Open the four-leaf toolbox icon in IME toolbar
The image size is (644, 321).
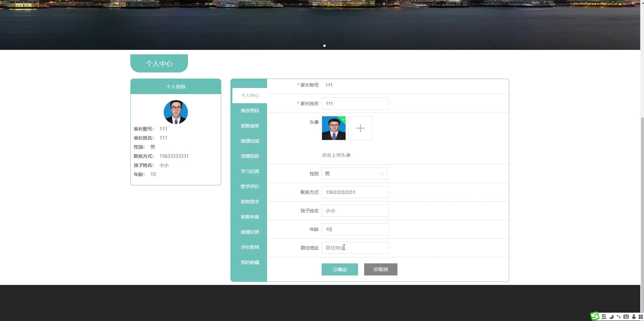tap(640, 317)
